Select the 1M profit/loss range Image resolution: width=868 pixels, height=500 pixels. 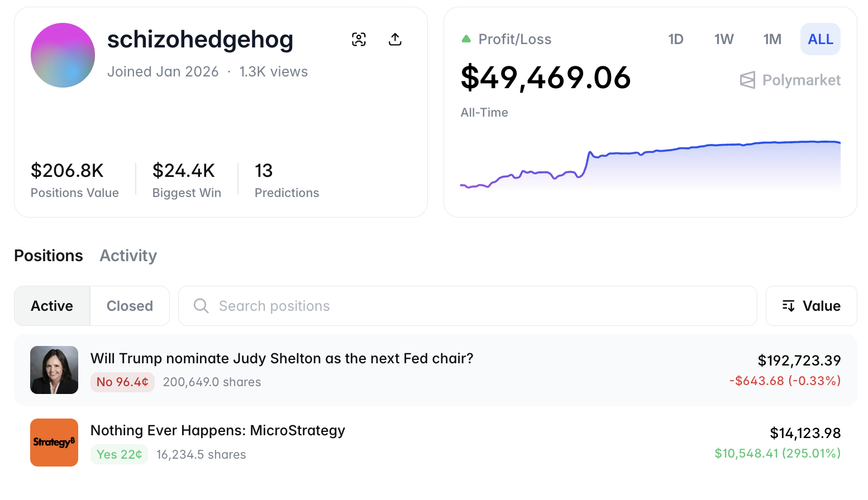tap(772, 39)
